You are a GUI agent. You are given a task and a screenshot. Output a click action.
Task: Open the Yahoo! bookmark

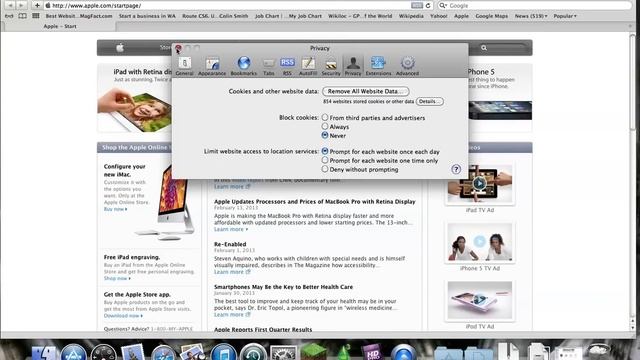coord(439,16)
